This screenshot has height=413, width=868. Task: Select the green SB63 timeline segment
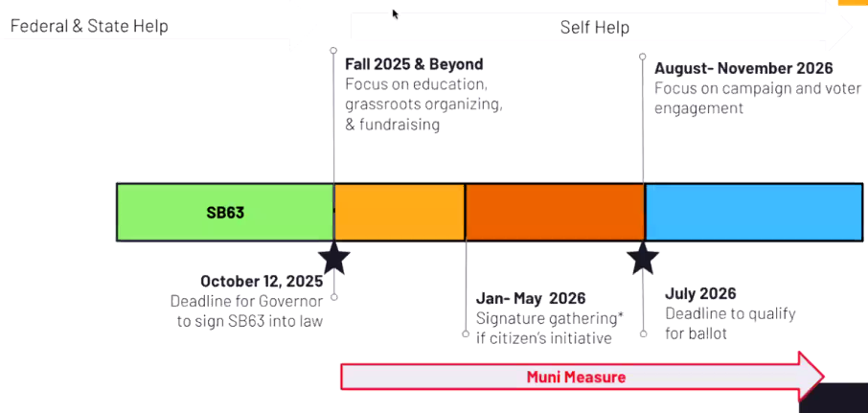225,212
